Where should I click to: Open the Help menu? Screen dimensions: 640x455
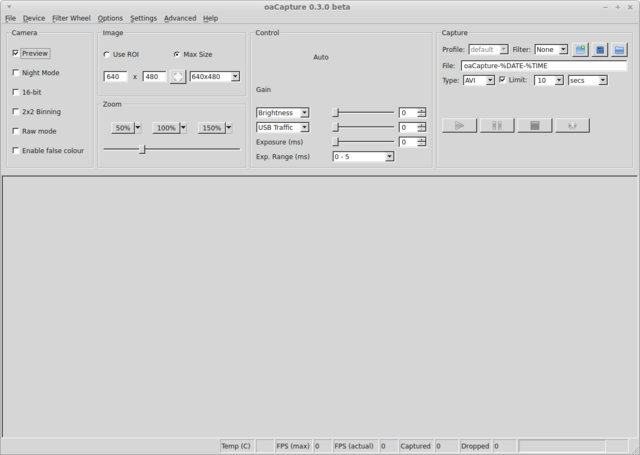(x=210, y=18)
